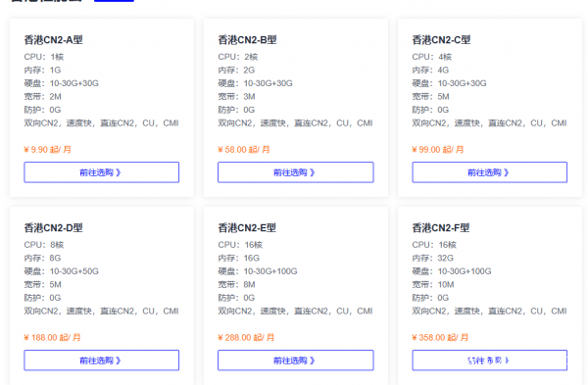Click 内存: 2G in B型 card
The width and height of the screenshot is (588, 385).
236,71
